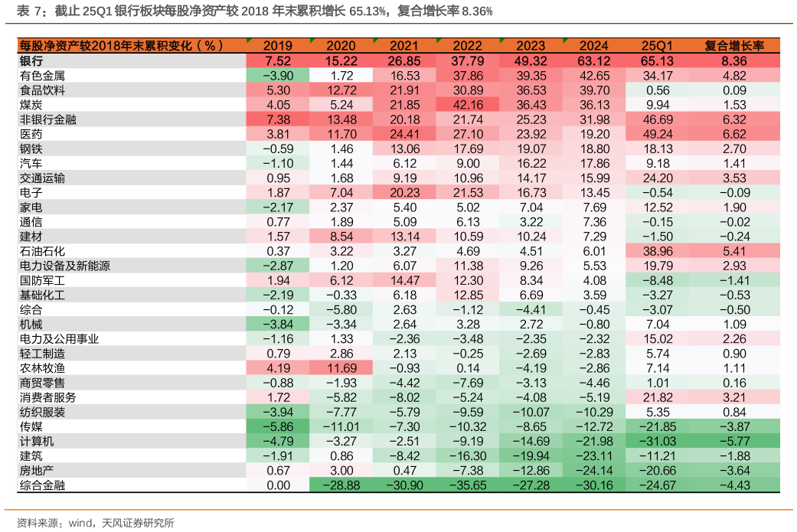Click the 有色金属 row label

tap(42, 75)
